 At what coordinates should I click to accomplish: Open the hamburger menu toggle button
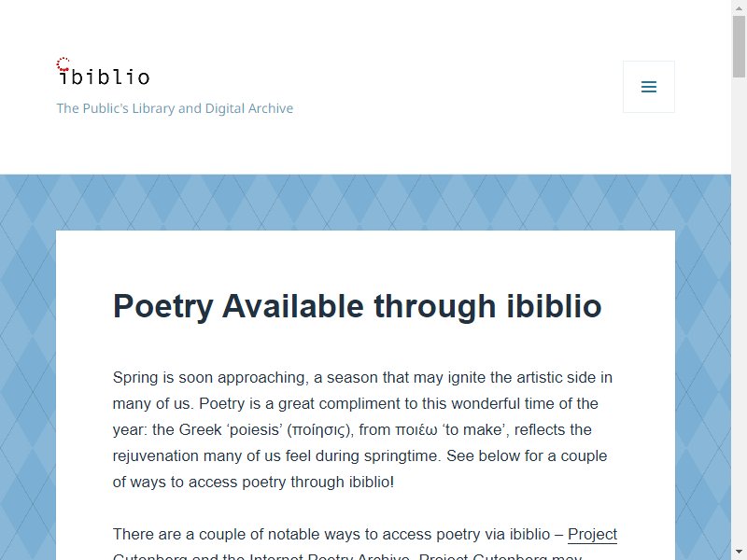[648, 87]
